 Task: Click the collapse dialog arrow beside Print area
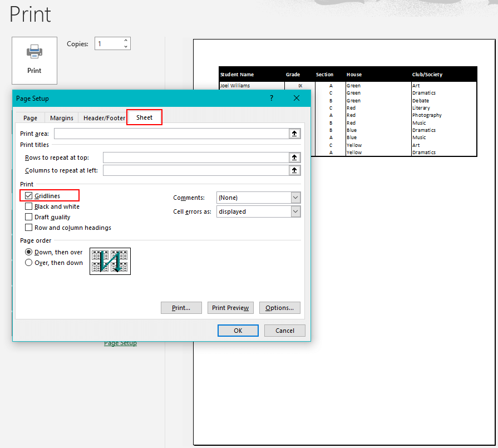(294, 134)
